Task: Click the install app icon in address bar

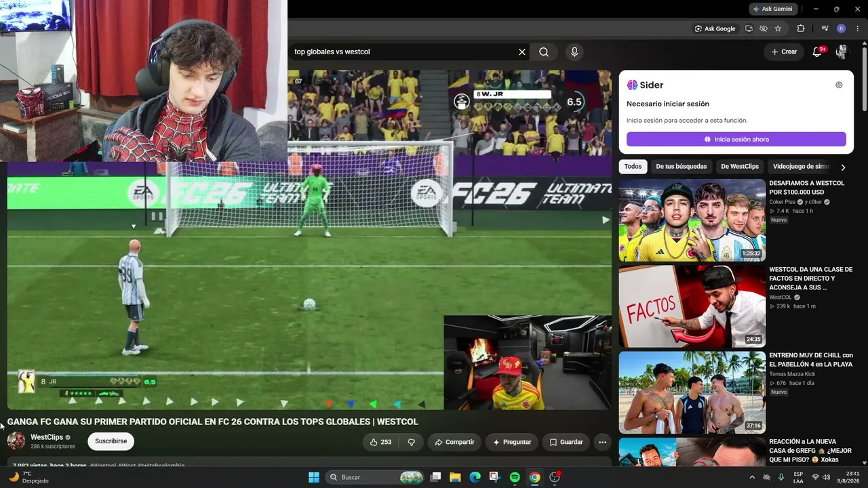Action: pos(749,28)
